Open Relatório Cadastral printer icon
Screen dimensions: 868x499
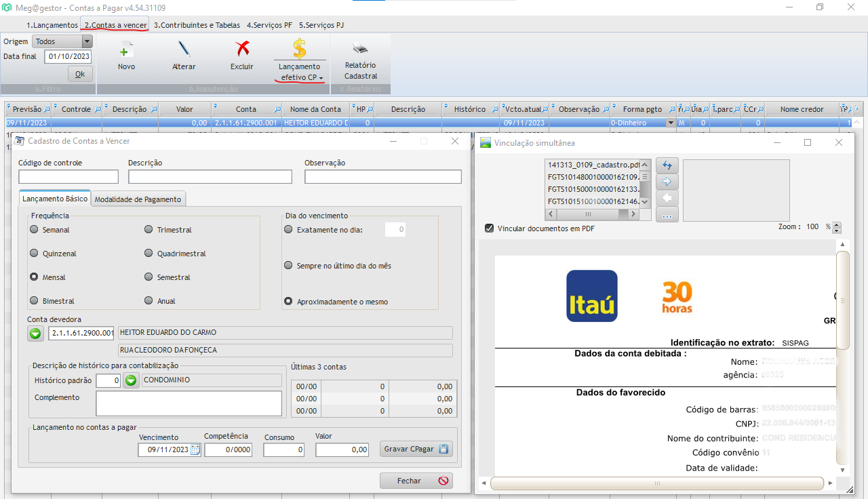click(360, 49)
